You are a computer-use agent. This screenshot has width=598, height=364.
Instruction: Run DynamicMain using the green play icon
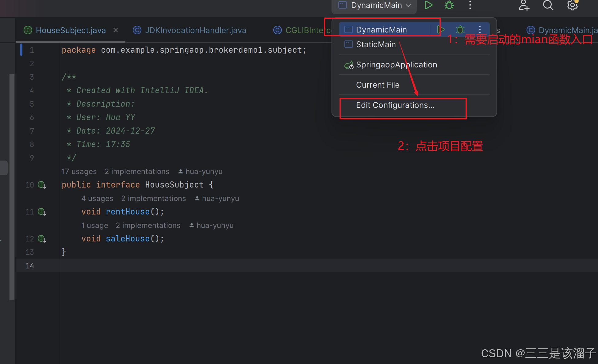428,5
